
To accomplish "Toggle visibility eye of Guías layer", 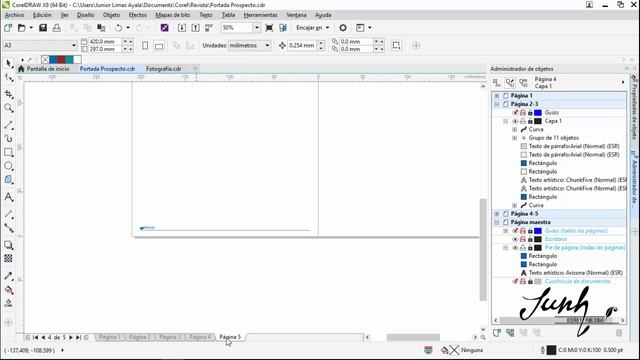I will tap(515, 113).
